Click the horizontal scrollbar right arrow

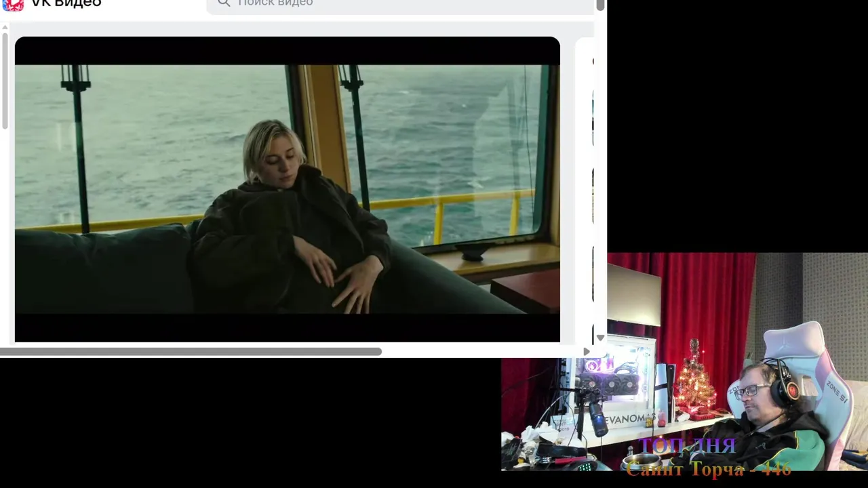click(587, 352)
